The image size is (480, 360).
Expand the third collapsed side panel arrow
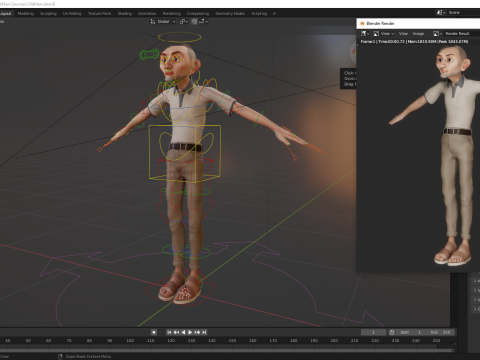(x=475, y=300)
